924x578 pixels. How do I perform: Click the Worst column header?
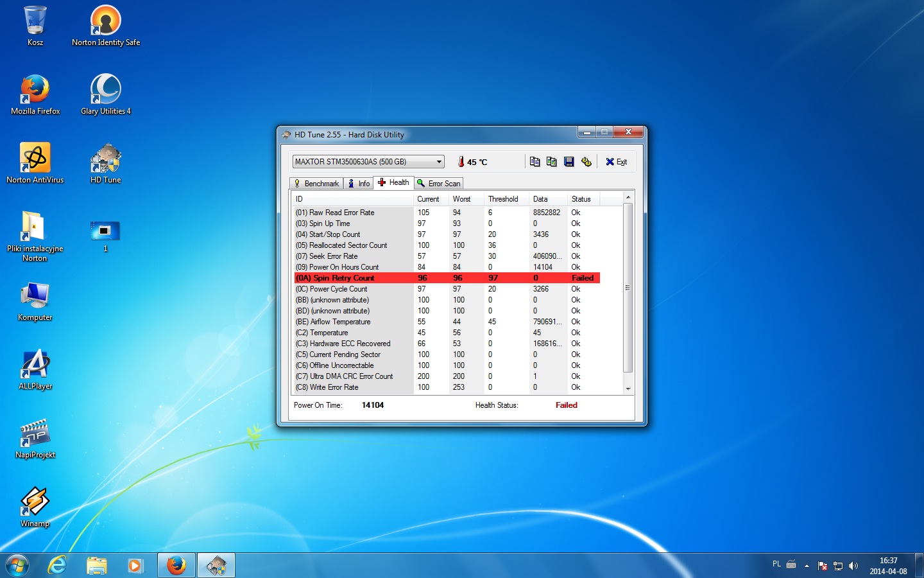[x=466, y=199]
